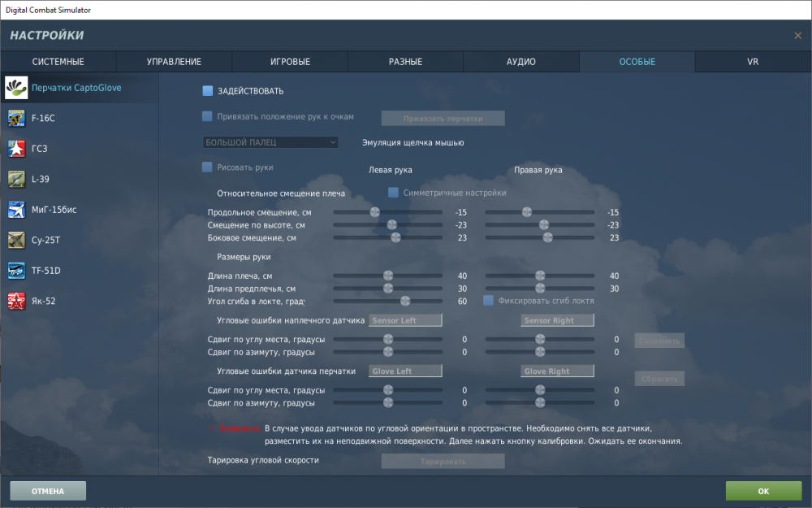The height and width of the screenshot is (508, 812).
Task: Switch to the VR tab
Action: click(x=753, y=62)
